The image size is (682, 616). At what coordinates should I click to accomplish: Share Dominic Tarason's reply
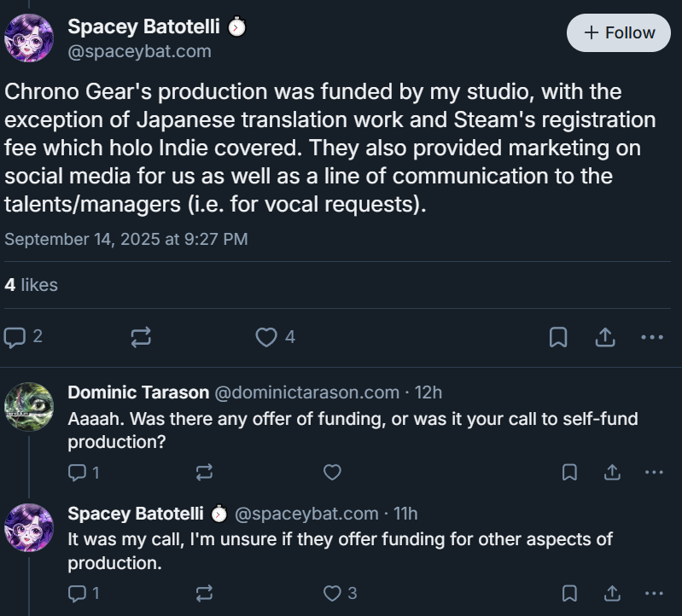coord(612,472)
